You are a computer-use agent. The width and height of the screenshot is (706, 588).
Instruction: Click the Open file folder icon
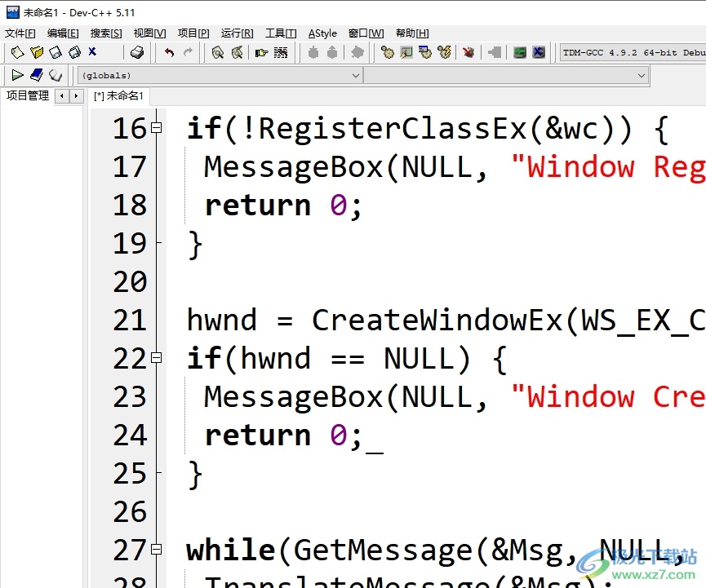pos(37,53)
